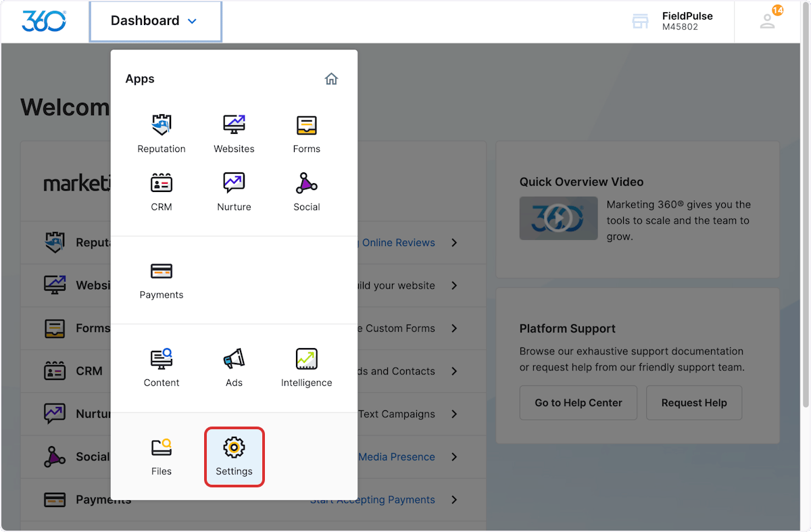Viewport: 811px width, 532px height.
Task: Expand the Custom Forms row chevron
Action: (x=454, y=328)
